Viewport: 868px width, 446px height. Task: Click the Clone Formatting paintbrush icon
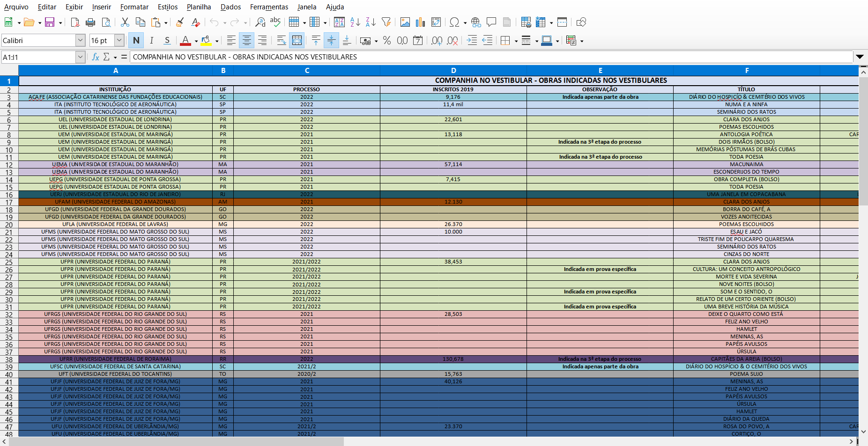coord(180,22)
